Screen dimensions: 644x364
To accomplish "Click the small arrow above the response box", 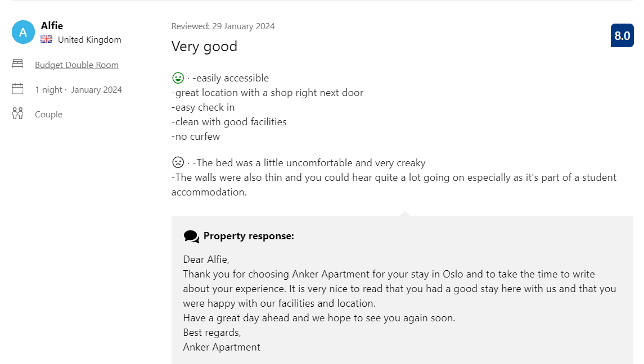I will [x=405, y=213].
